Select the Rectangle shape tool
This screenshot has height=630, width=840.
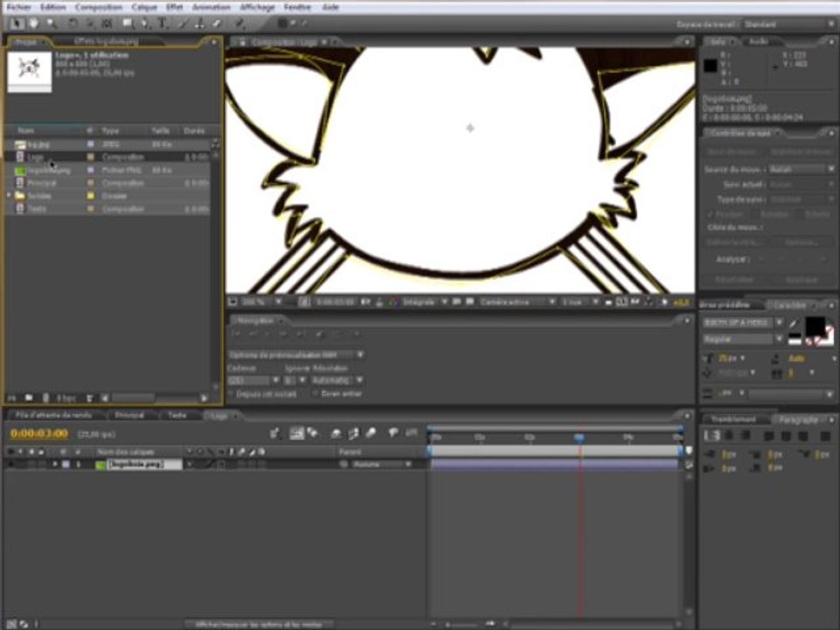tap(128, 24)
